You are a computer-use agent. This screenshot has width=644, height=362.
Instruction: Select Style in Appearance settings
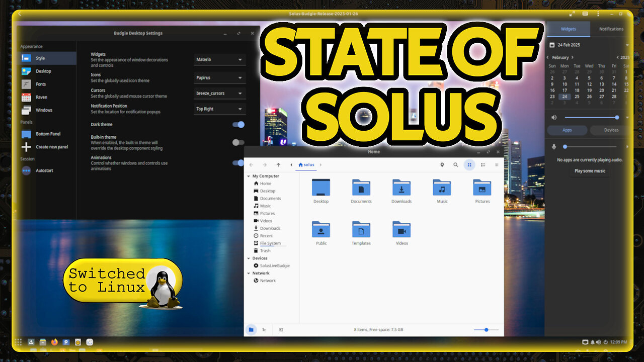tap(48, 58)
